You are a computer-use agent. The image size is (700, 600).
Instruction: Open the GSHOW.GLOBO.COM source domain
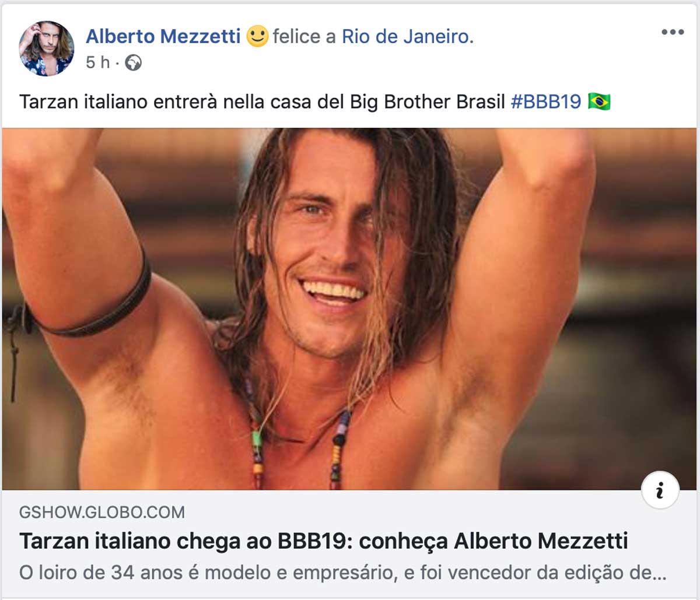(x=102, y=513)
